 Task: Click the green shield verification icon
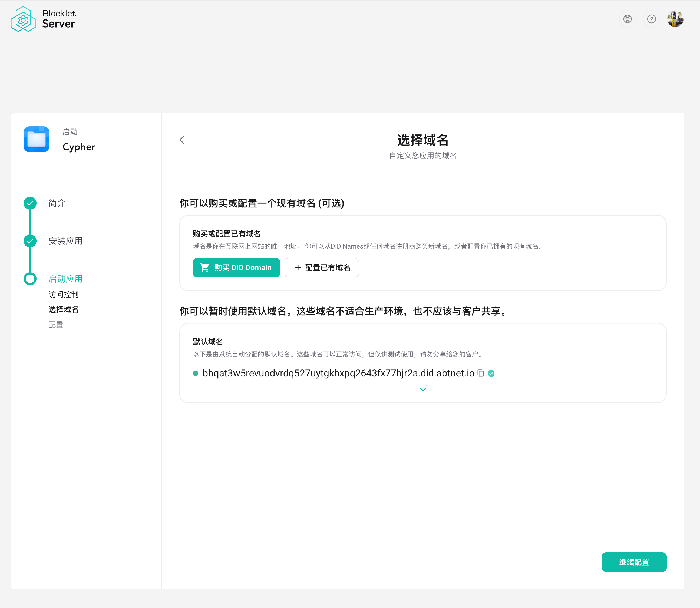tap(491, 373)
